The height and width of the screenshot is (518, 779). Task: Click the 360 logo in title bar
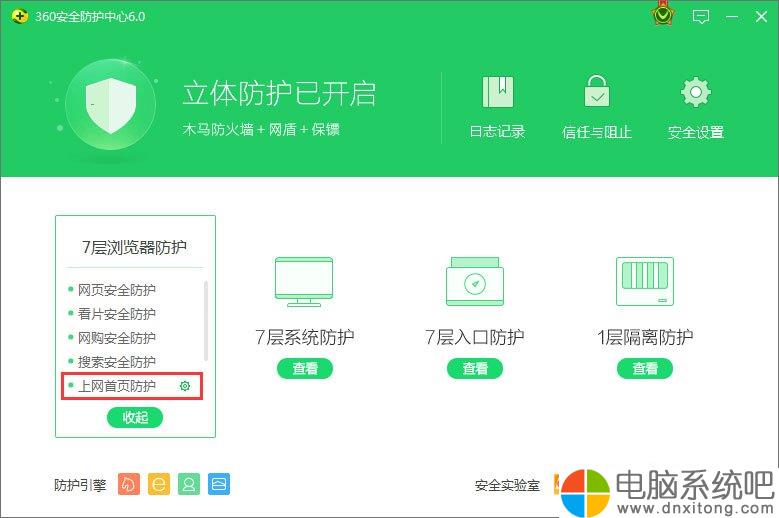19,16
